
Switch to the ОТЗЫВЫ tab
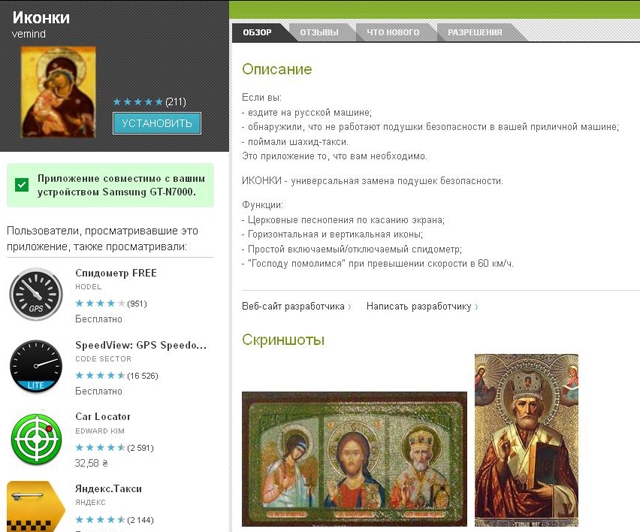[319, 32]
